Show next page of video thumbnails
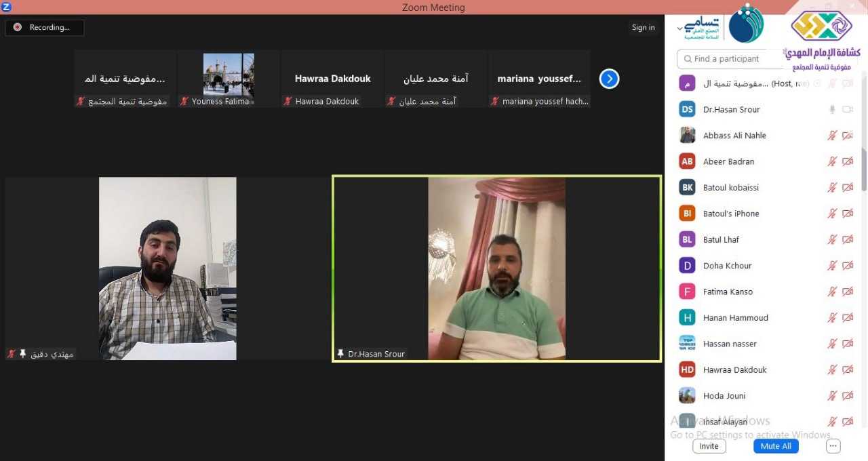 [609, 79]
